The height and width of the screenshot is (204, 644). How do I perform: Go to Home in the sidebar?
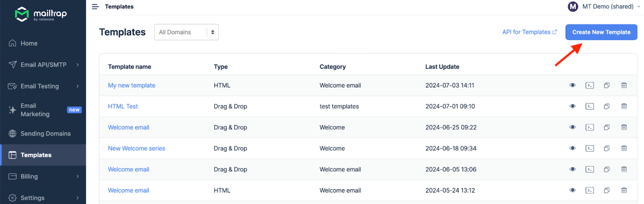[29, 43]
